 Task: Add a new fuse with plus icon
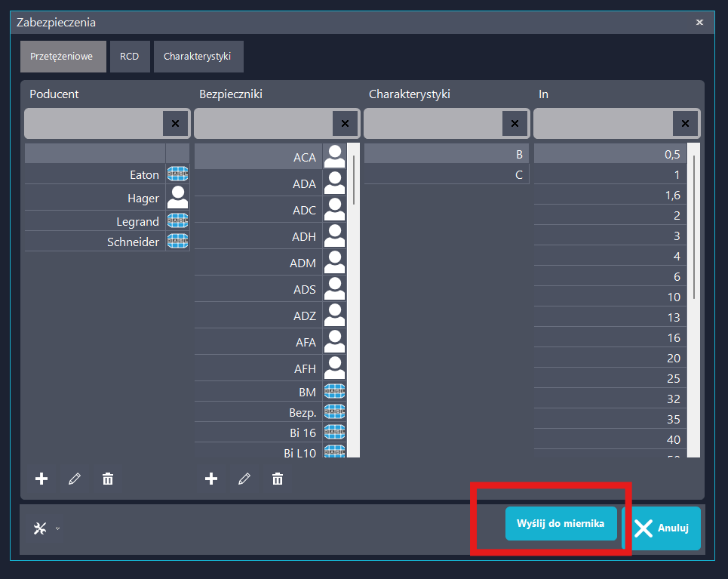pyautogui.click(x=211, y=479)
